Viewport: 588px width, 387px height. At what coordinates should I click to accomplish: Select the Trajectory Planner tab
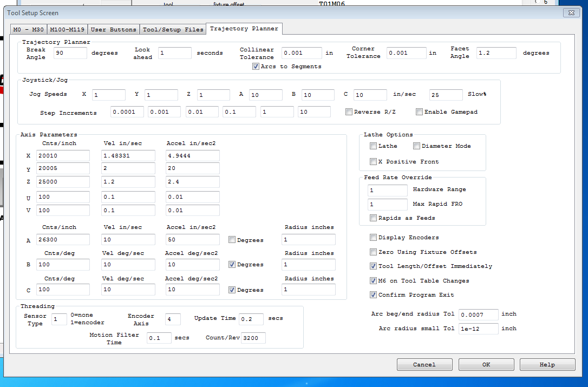244,29
